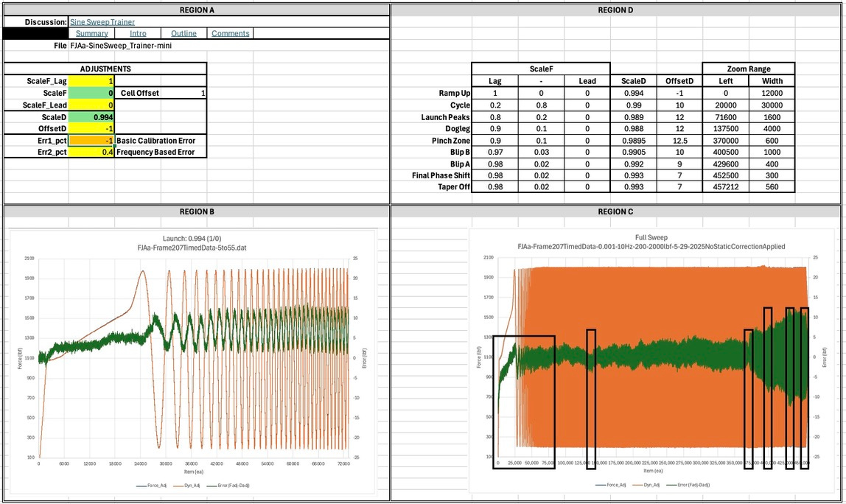Screen dimensions: 846x504
Task: Click the Pinch Zone OffsetD value 12.5
Action: pos(679,140)
